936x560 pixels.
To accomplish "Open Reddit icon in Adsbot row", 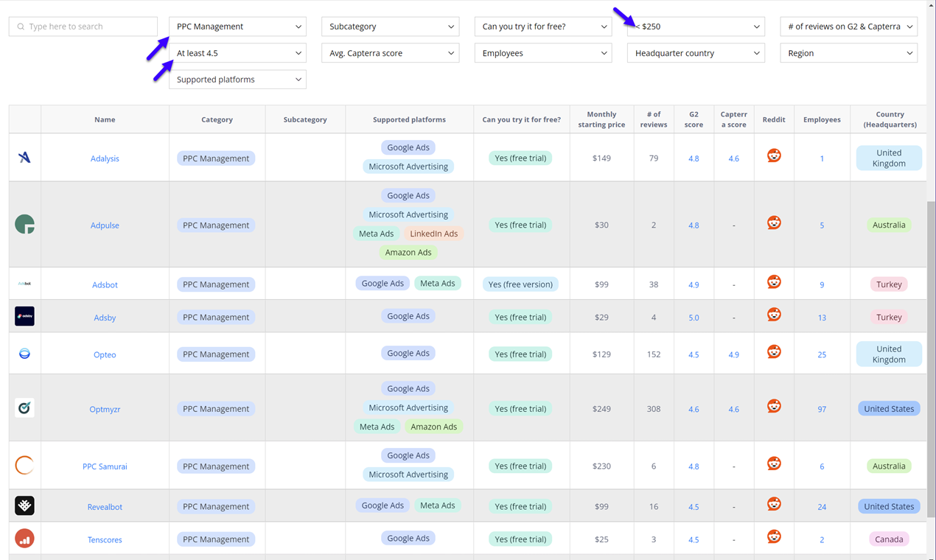I will [x=774, y=281].
